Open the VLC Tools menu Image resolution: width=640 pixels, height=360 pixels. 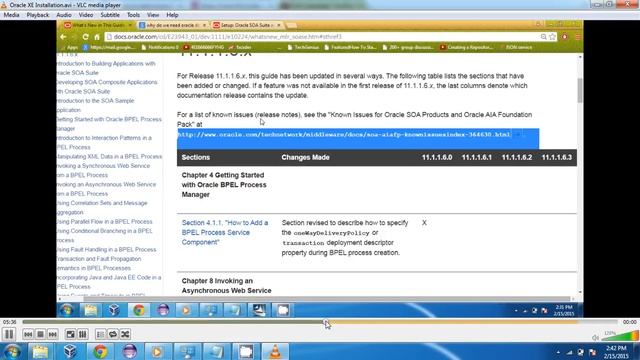[x=133, y=15]
